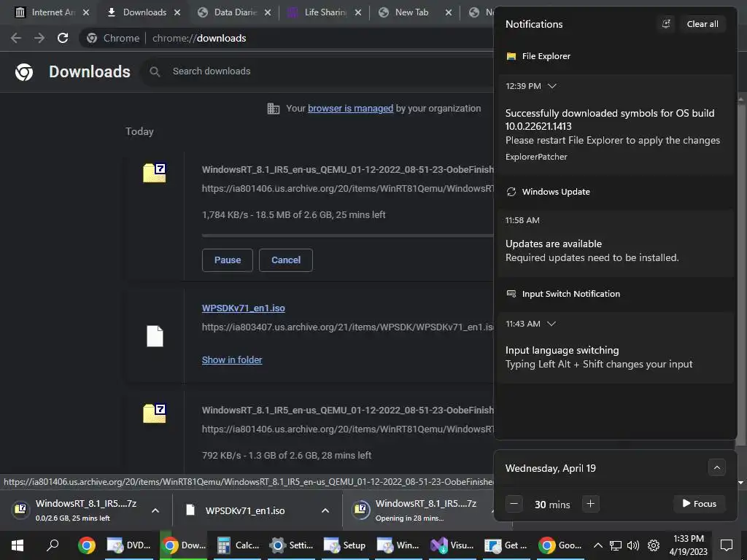Expand the 11:43 AM notification chevron
This screenshot has width=747, height=560.
point(551,324)
